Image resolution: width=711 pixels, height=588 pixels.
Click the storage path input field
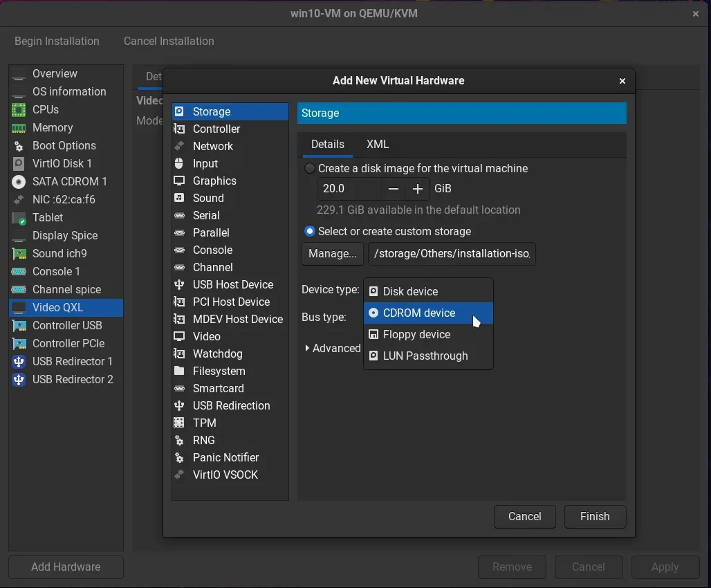pos(452,254)
